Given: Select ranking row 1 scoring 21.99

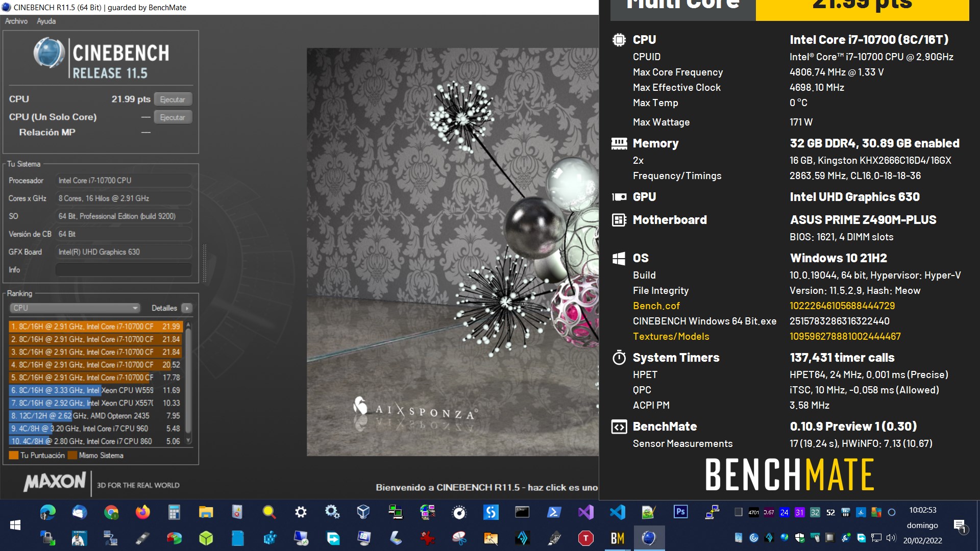Looking at the screenshot, I should 96,327.
